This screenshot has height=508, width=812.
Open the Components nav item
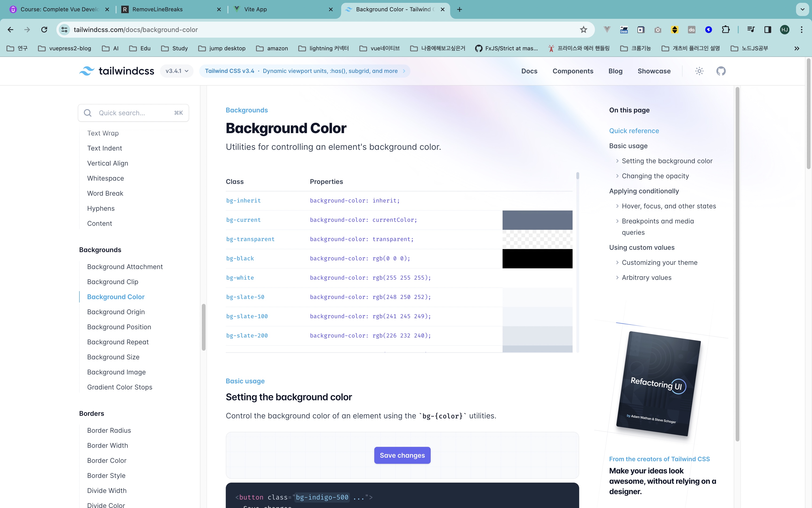point(573,71)
